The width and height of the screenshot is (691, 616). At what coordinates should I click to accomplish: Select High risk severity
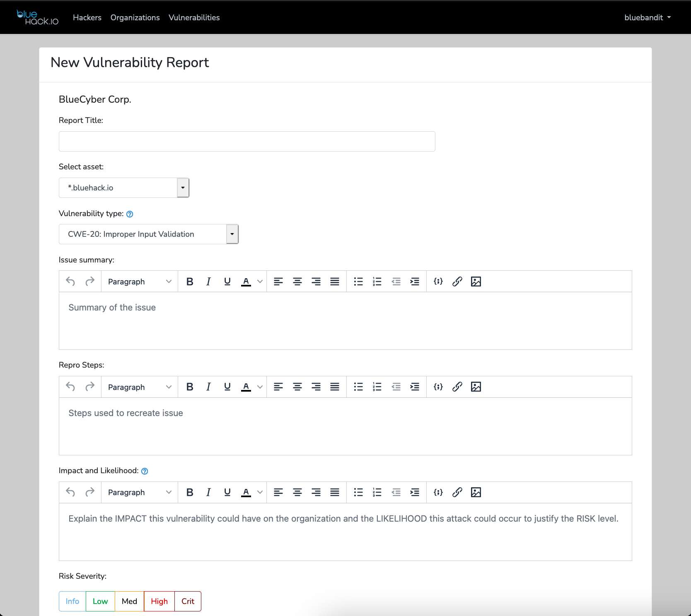point(159,601)
